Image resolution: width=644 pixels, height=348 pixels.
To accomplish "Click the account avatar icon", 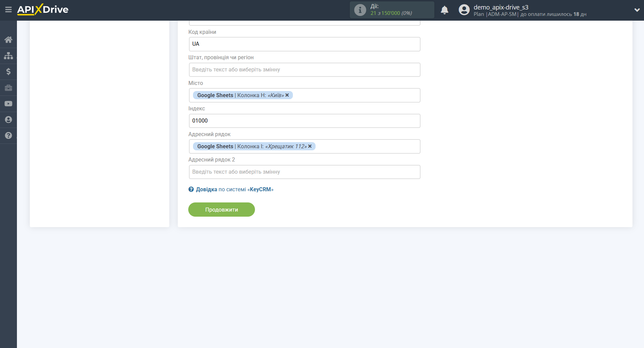I will [x=464, y=10].
